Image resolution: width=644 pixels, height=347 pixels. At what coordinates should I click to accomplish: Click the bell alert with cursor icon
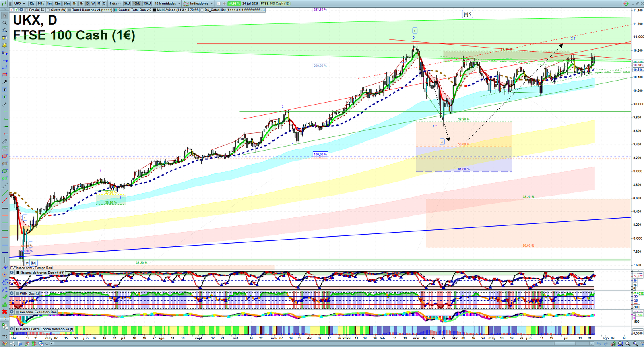[x=5, y=37]
